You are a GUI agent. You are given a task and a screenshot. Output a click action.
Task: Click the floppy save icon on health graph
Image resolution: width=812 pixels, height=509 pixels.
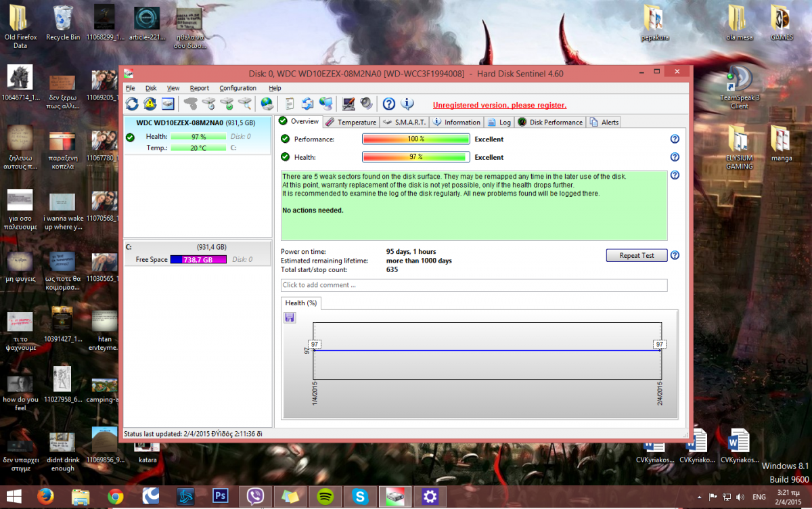click(x=290, y=317)
